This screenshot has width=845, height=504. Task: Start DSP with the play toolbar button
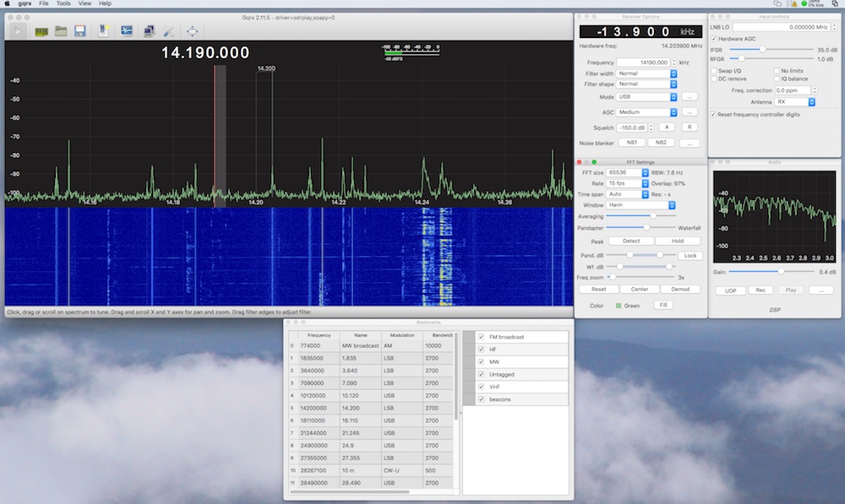(x=18, y=31)
